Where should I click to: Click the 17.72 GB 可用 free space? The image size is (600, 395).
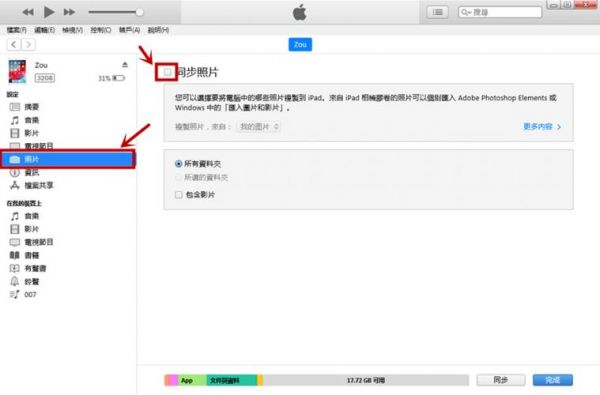coord(365,380)
